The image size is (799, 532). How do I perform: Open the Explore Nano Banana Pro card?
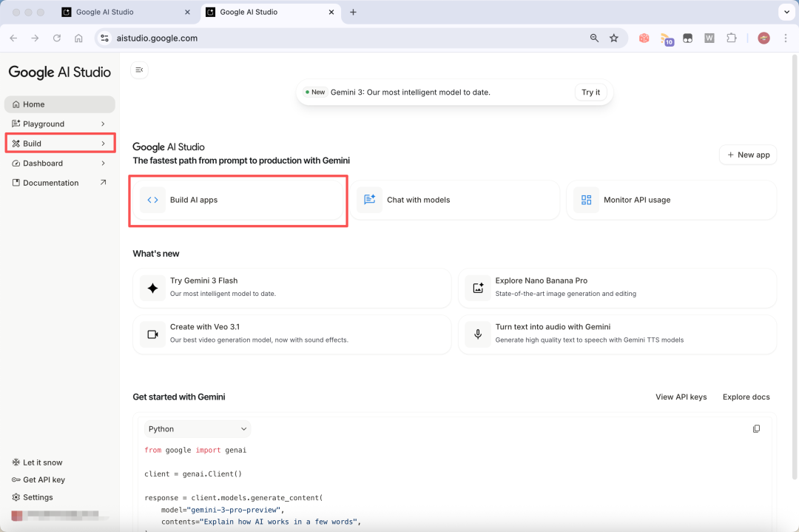(x=618, y=289)
